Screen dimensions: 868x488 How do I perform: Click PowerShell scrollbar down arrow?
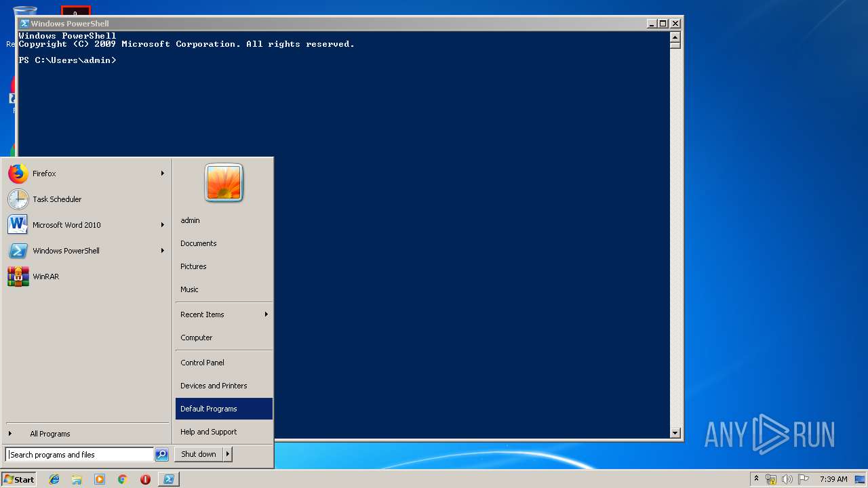tap(675, 432)
